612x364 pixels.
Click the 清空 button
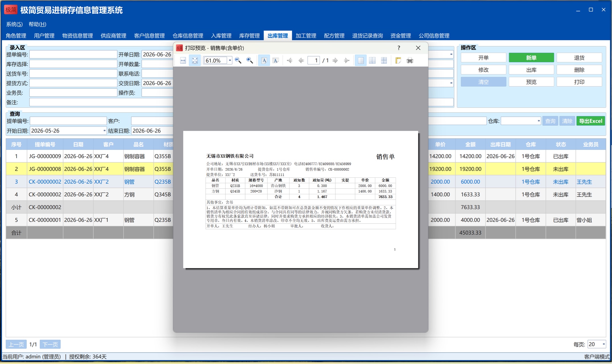click(483, 82)
